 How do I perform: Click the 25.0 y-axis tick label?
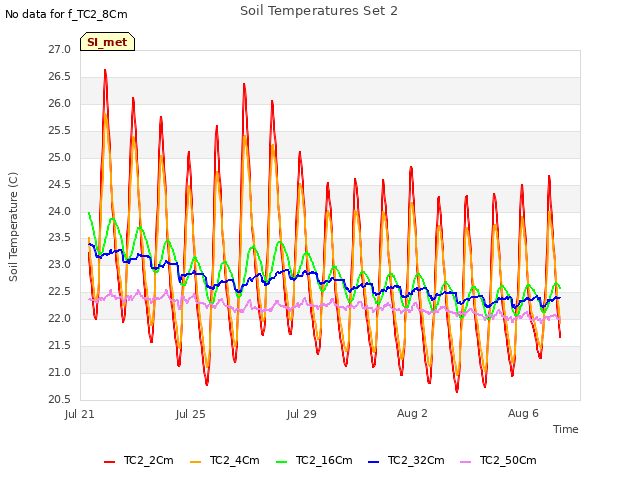pos(60,158)
